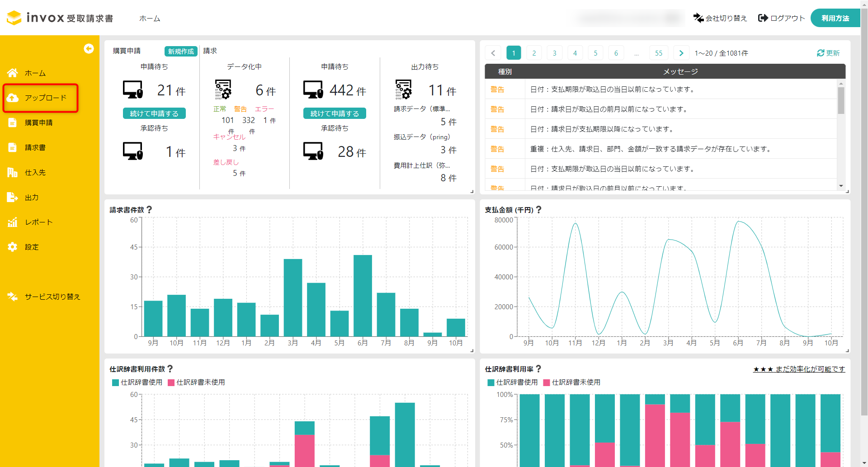Screen dimensions: 868x467
Task: Click the 請求 section header label
Action: [x=210, y=51]
